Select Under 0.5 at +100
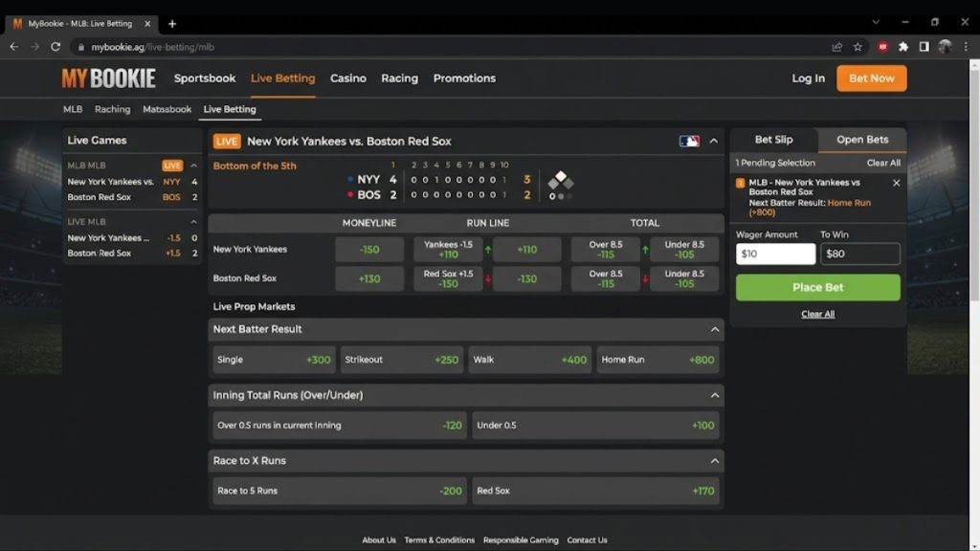The image size is (980, 551). click(x=595, y=426)
